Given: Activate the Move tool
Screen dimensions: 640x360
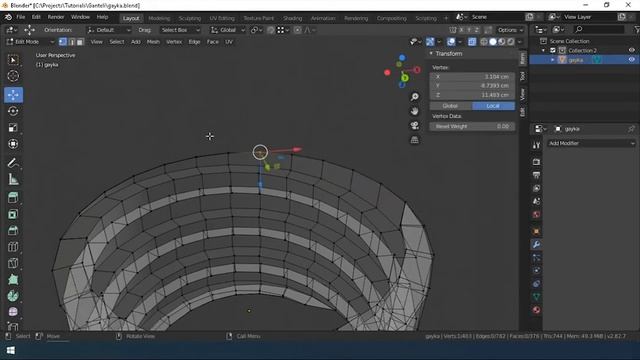Looking at the screenshot, I should point(13,95).
